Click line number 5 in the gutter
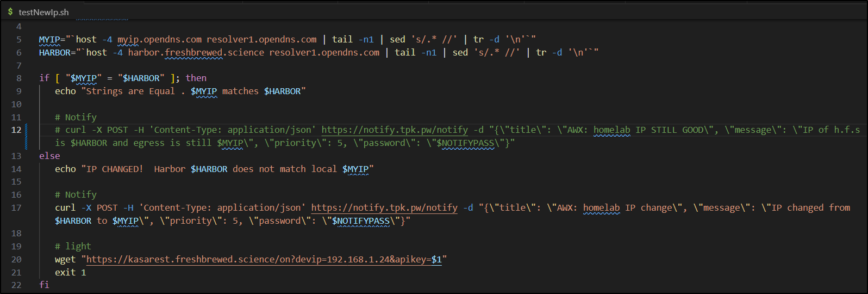Screen dimensions: 868x294 click(19, 40)
